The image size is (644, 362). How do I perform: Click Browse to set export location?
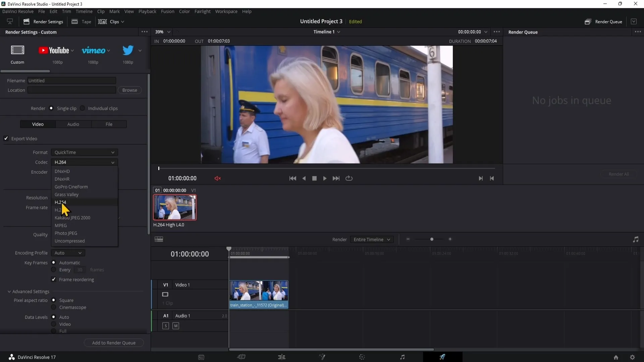click(129, 90)
